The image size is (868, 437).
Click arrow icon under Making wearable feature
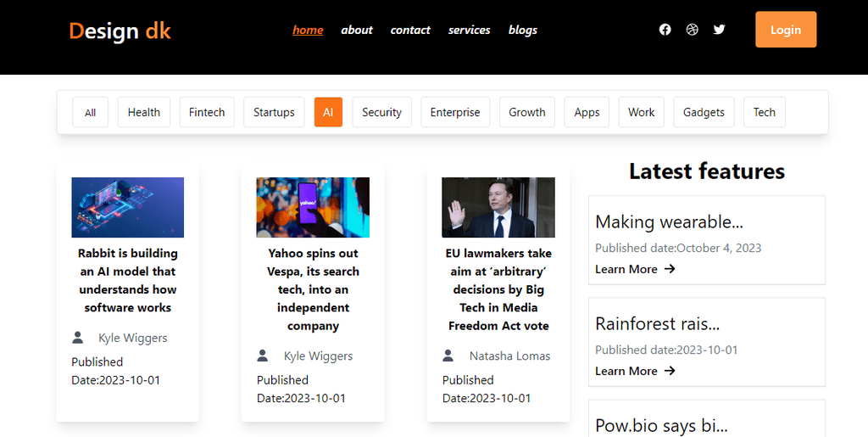[x=670, y=269]
